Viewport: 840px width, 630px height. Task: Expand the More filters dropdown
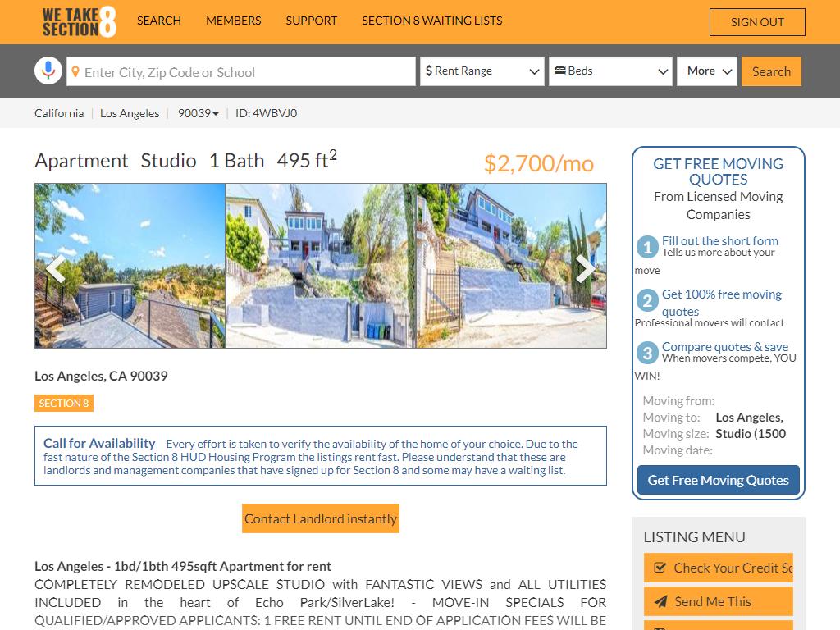click(x=707, y=71)
